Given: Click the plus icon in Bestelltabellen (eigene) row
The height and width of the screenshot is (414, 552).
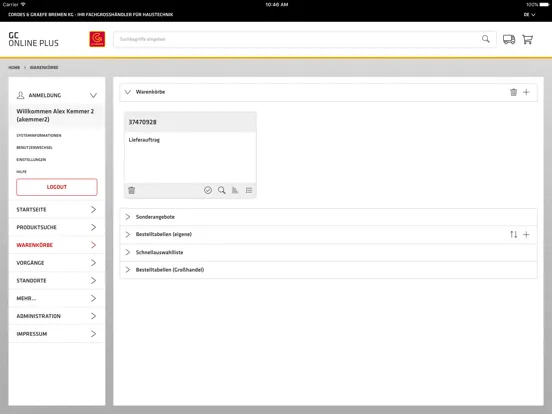Looking at the screenshot, I should tap(526, 234).
